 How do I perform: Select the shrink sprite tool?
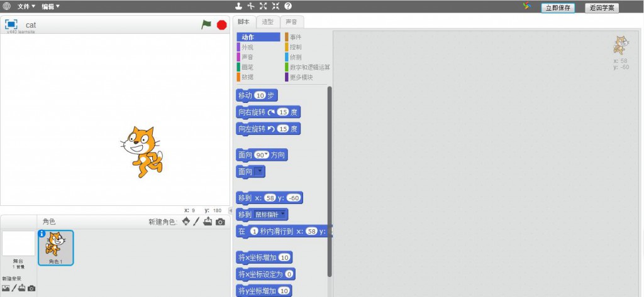[275, 6]
